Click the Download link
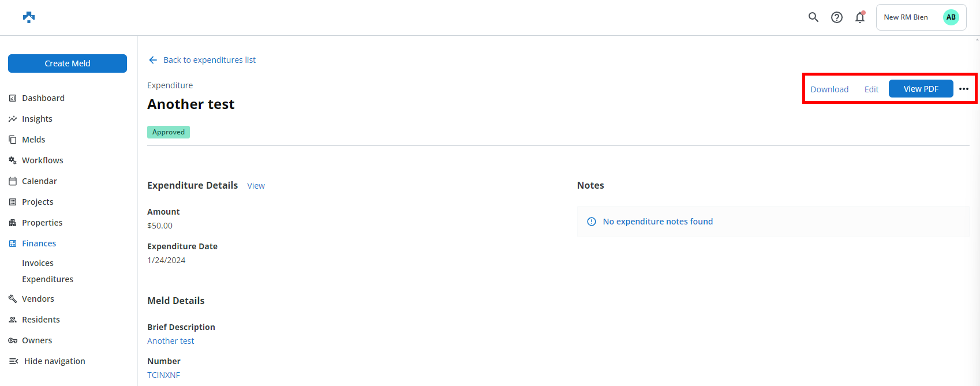 point(829,89)
